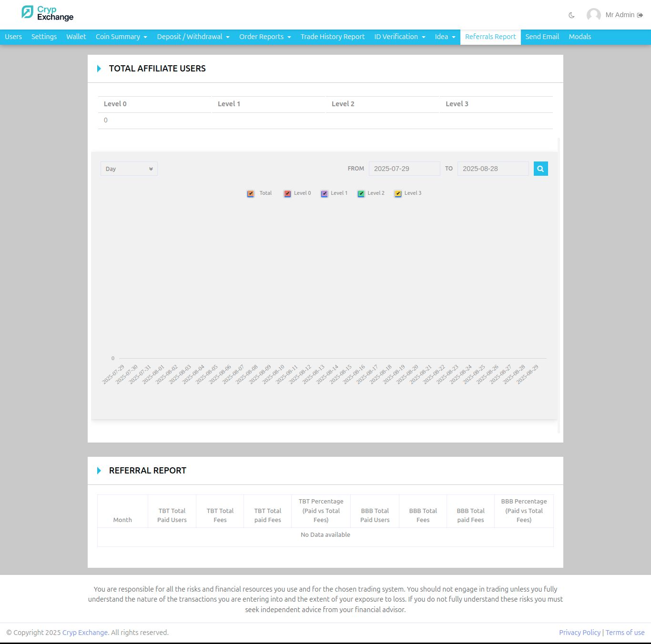This screenshot has width=651, height=644.
Task: Expand the Order Reports menu
Action: point(265,37)
